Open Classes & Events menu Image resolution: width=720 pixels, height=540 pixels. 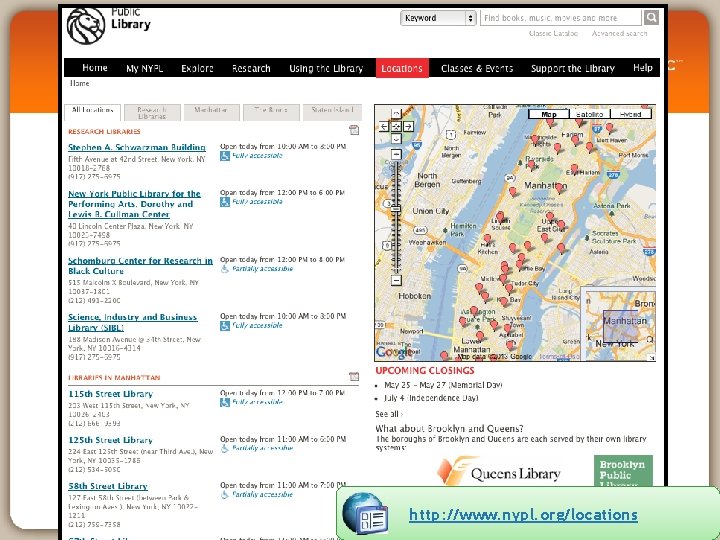[477, 68]
